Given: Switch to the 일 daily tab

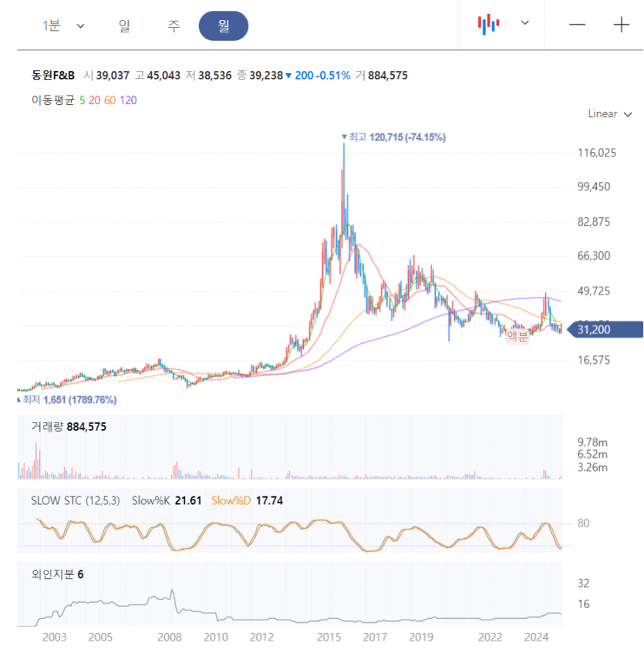Looking at the screenshot, I should [124, 26].
